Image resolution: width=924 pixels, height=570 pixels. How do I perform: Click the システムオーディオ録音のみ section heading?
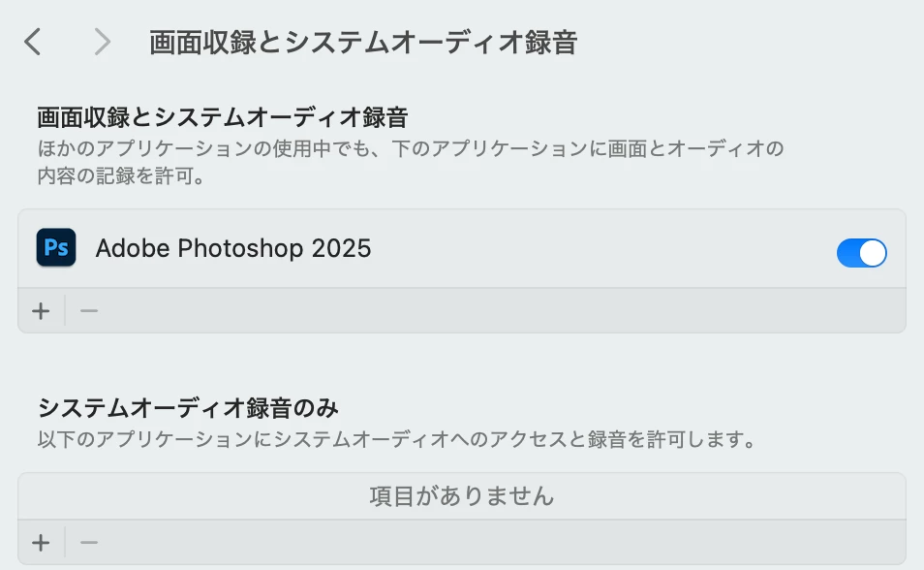pos(188,408)
